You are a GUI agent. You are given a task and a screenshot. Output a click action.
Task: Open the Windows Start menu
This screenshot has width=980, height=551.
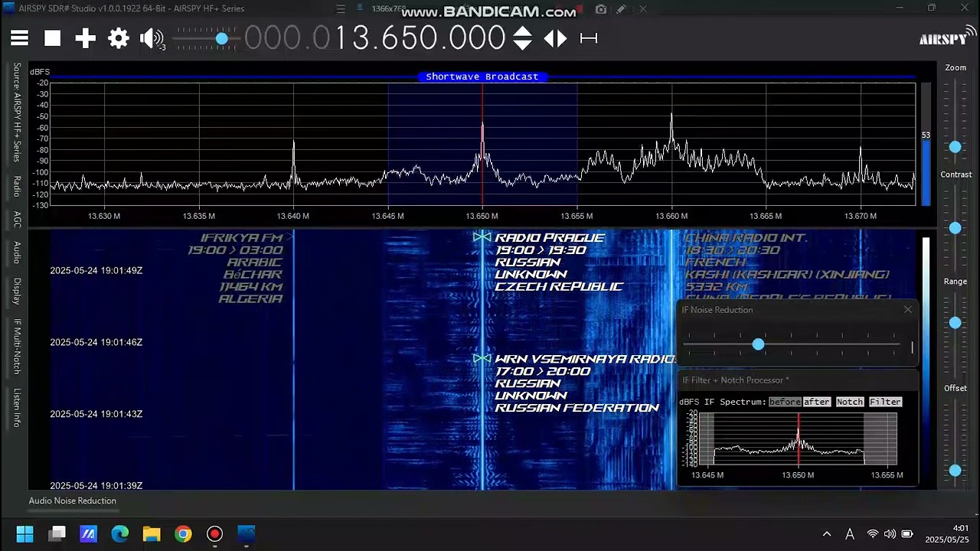pyautogui.click(x=24, y=533)
